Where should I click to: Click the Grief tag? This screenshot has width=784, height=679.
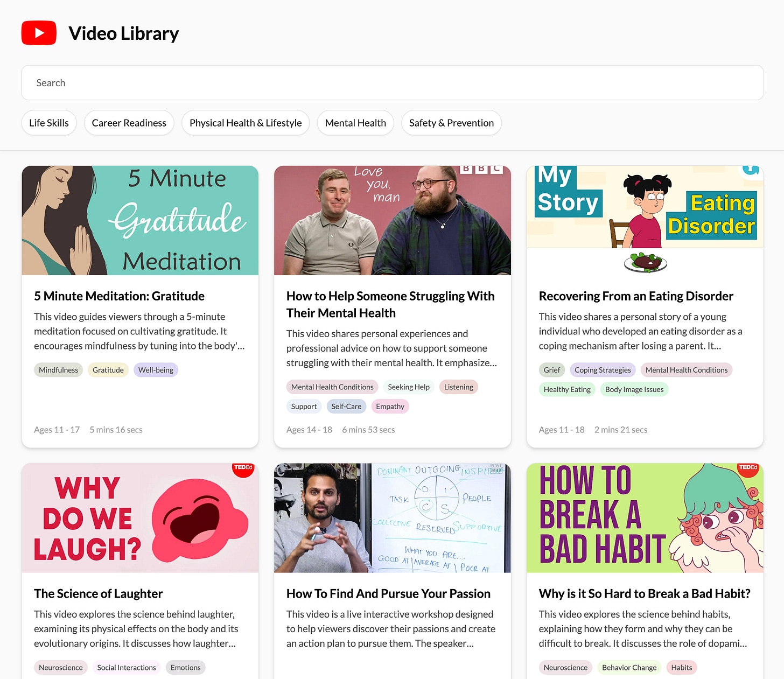pyautogui.click(x=552, y=370)
